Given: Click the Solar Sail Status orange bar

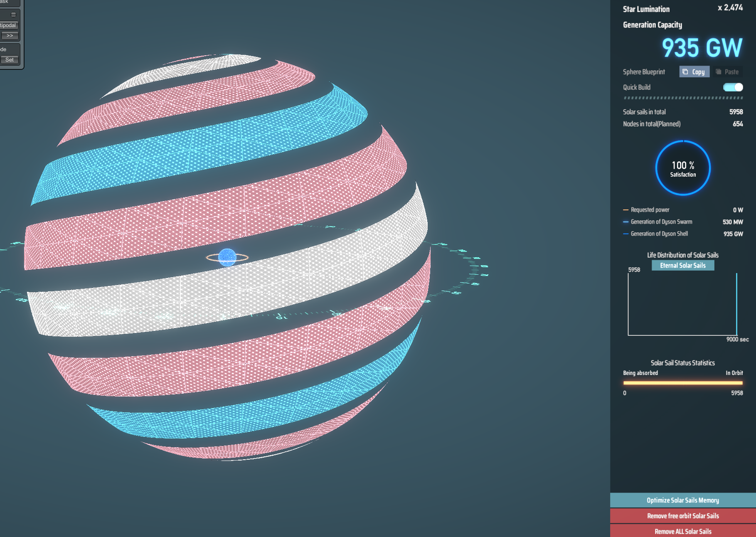Looking at the screenshot, I should [683, 383].
